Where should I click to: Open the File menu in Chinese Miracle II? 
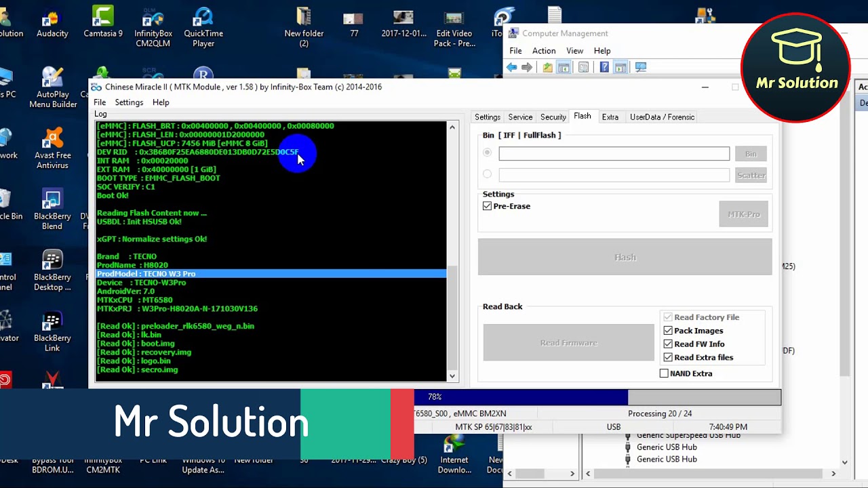click(100, 102)
